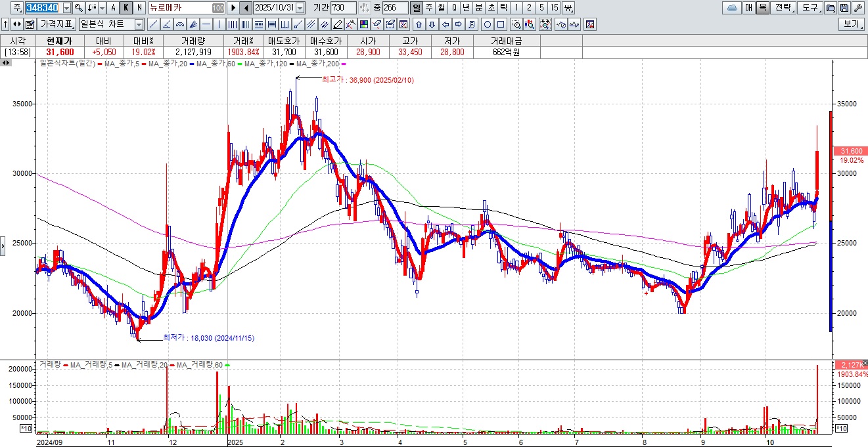Click the horizontal expand arrows icon

pos(16,24)
